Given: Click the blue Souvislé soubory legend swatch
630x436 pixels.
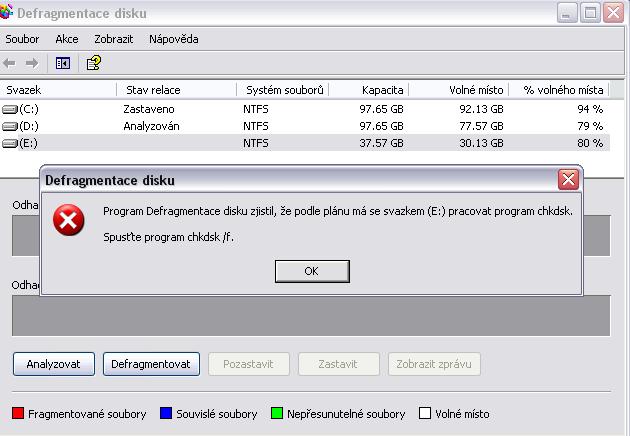Looking at the screenshot, I should (x=166, y=413).
